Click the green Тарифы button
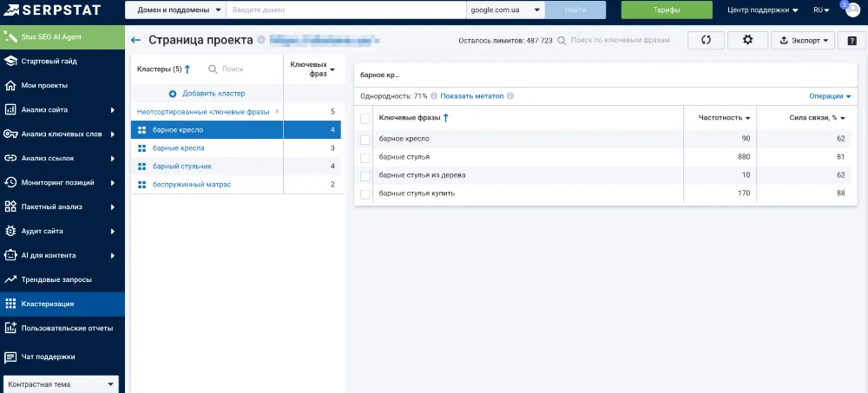The width and height of the screenshot is (868, 393). 667,10
